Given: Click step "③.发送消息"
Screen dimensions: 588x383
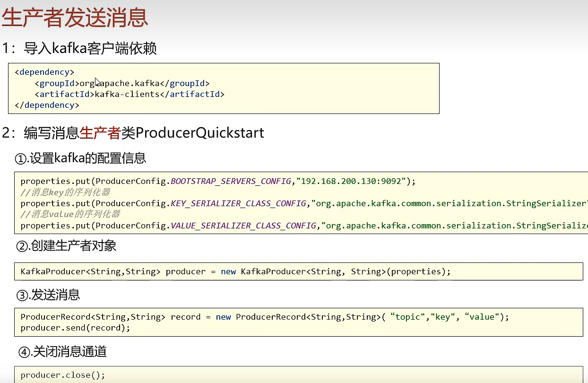Looking at the screenshot, I should [x=49, y=295].
